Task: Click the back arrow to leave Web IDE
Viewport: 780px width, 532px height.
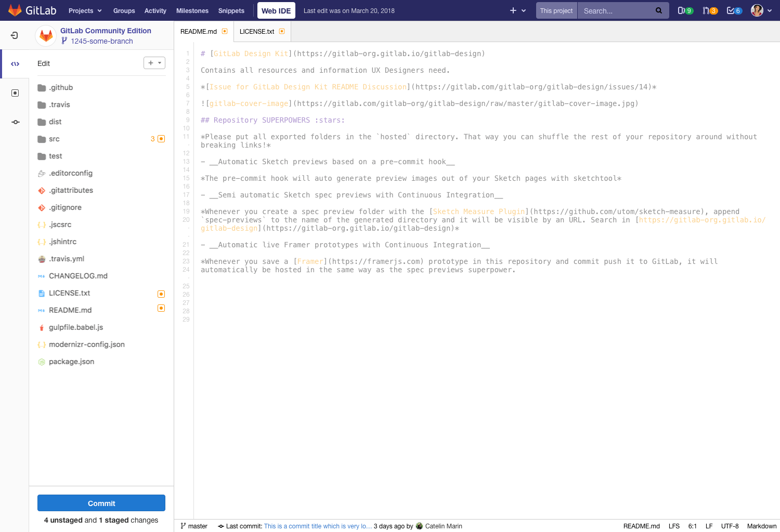Action: [x=15, y=35]
